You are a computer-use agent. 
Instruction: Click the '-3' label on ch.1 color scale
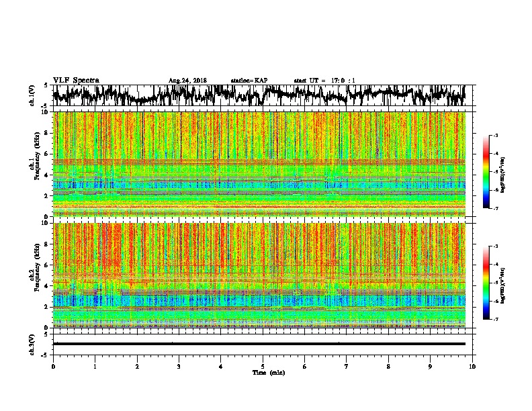click(496, 135)
